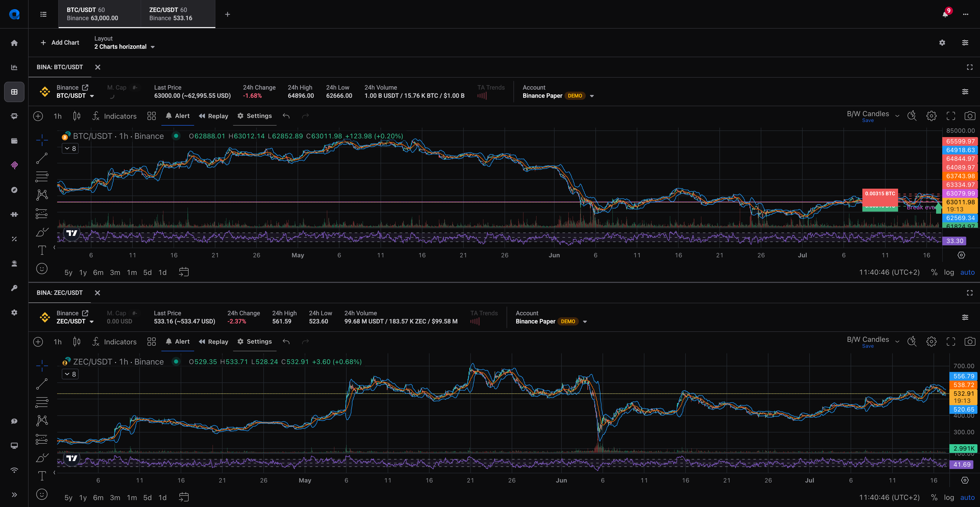Click the 0.00315 BTC order marker

pyautogui.click(x=880, y=194)
